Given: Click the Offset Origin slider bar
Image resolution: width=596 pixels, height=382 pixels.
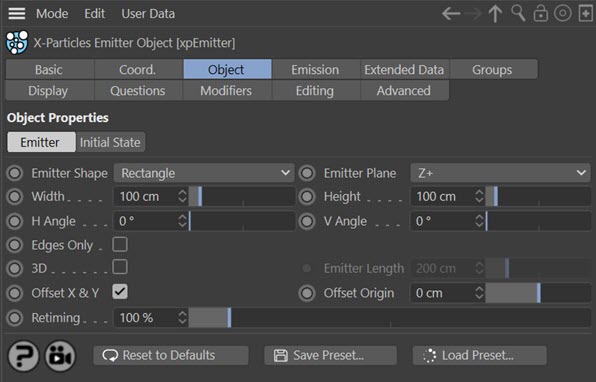Looking at the screenshot, I should click(538, 293).
